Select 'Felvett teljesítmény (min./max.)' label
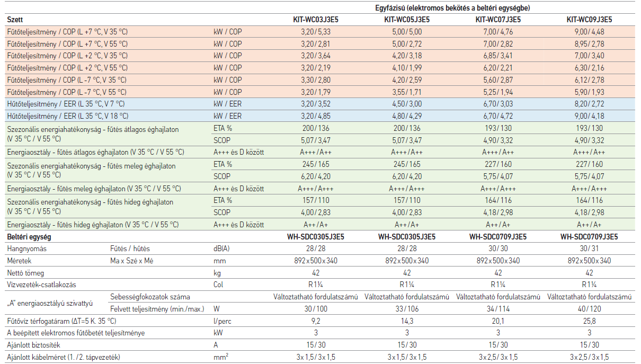The image size is (641, 364). click(158, 309)
